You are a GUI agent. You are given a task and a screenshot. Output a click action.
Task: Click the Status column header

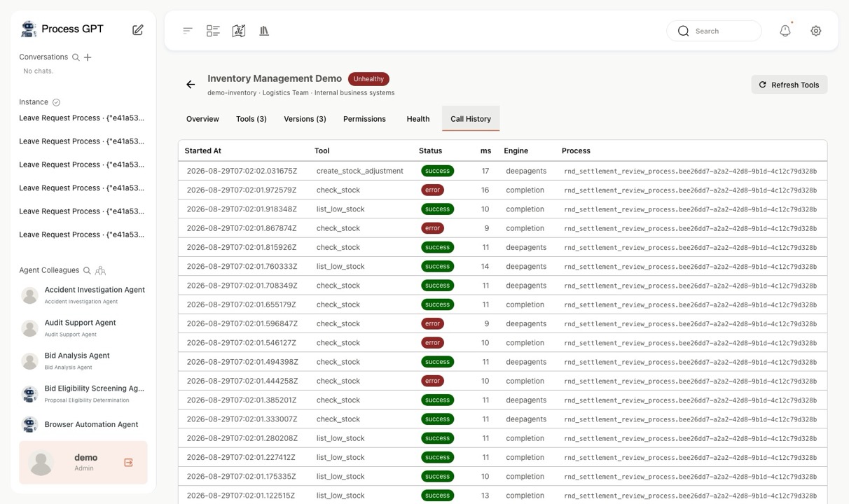click(x=431, y=150)
